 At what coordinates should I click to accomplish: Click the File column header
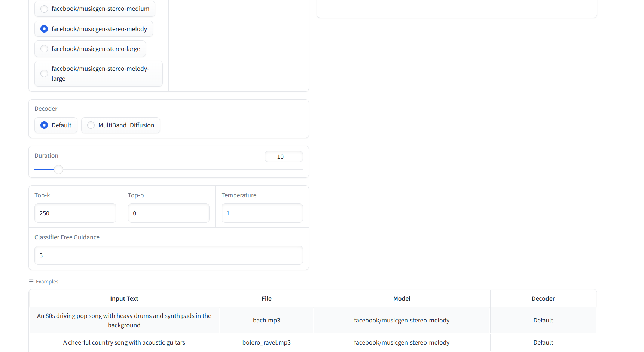click(266, 298)
